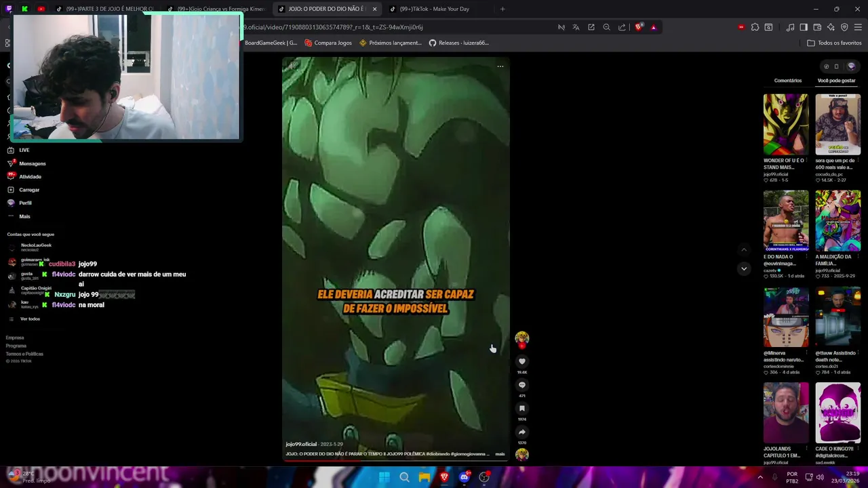Image resolution: width=868 pixels, height=488 pixels.
Task: Open the Compara Jogos bookmark
Action: tap(328, 43)
